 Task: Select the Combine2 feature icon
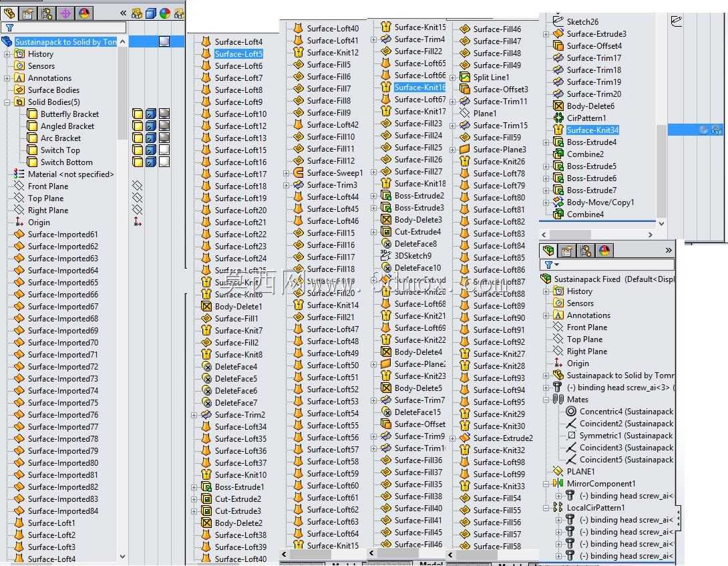coord(558,154)
